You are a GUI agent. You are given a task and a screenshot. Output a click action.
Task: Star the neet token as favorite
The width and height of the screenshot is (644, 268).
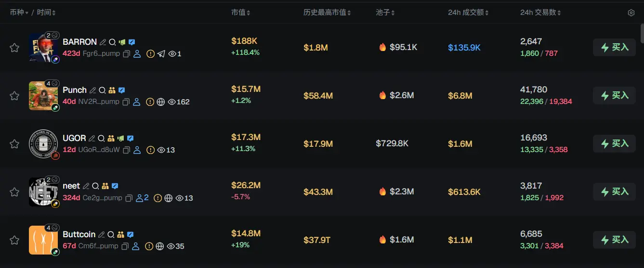[14, 192]
